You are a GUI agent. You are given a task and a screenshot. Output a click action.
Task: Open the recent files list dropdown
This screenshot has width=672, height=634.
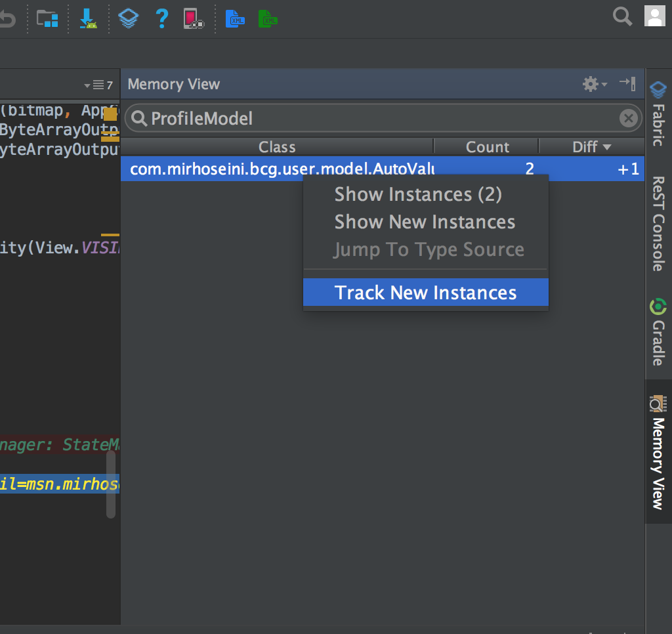click(98, 85)
